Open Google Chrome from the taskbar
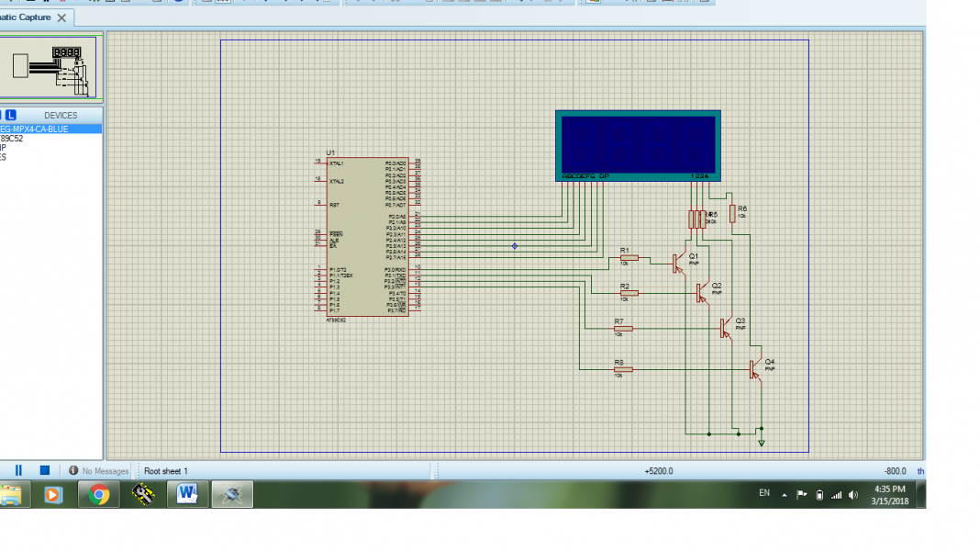 (x=98, y=495)
